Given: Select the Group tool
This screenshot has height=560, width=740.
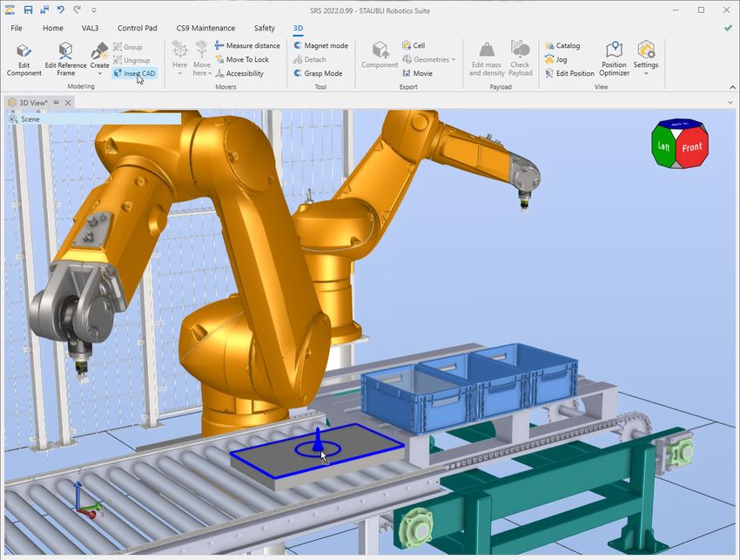Looking at the screenshot, I should click(128, 47).
